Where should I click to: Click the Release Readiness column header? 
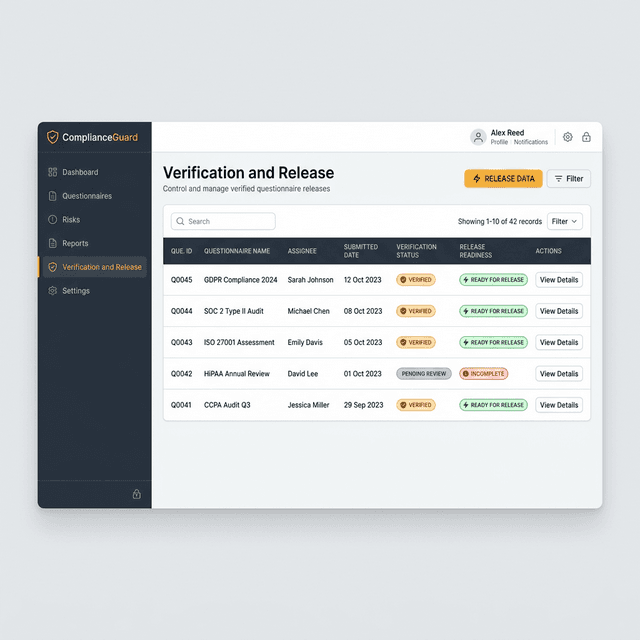[x=476, y=251]
